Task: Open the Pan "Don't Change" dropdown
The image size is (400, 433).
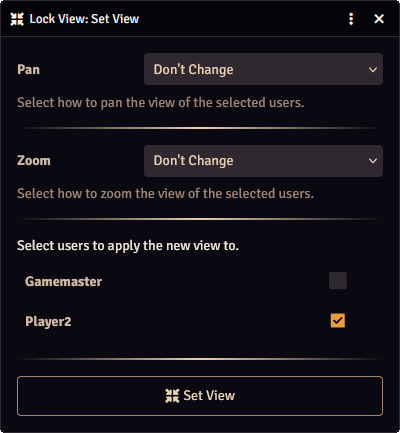Action: click(263, 69)
